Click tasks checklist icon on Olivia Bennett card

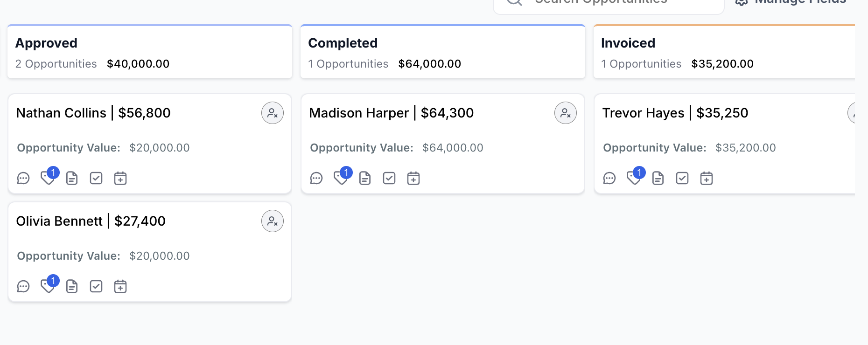tap(96, 286)
